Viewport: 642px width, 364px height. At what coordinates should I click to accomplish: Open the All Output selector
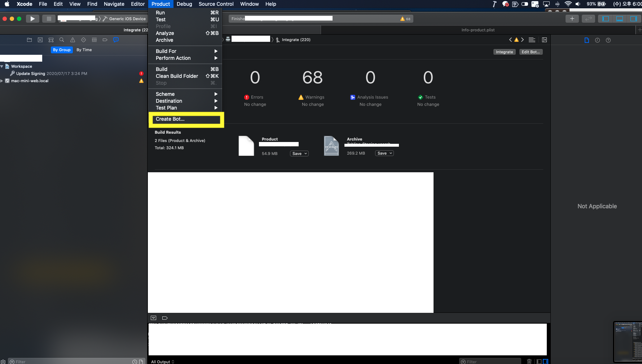click(x=163, y=361)
